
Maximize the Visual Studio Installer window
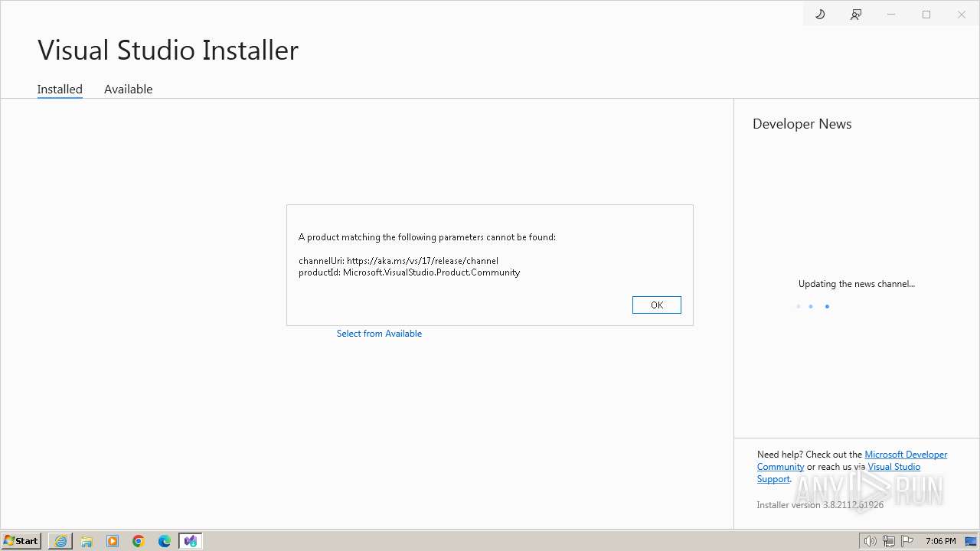click(x=926, y=15)
